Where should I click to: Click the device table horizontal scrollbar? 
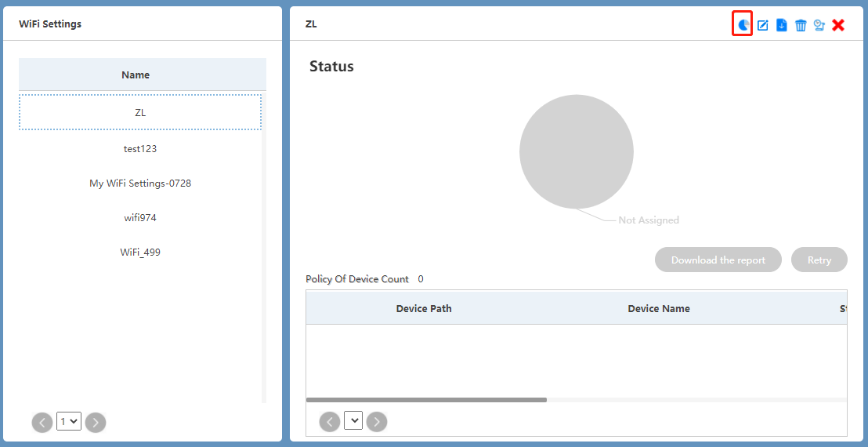(x=426, y=399)
